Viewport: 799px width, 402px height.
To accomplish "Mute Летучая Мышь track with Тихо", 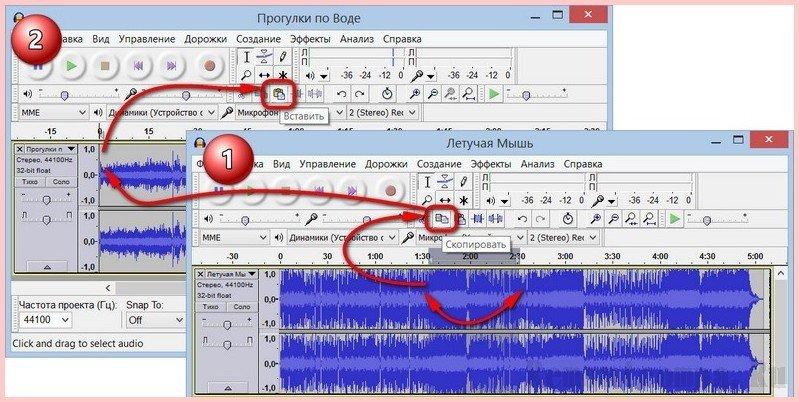I will point(211,307).
